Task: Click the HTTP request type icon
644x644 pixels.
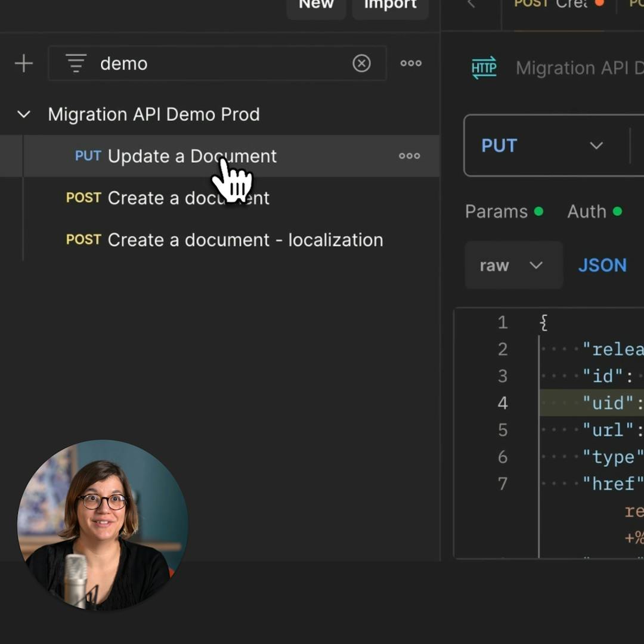Action: pyautogui.click(x=484, y=68)
